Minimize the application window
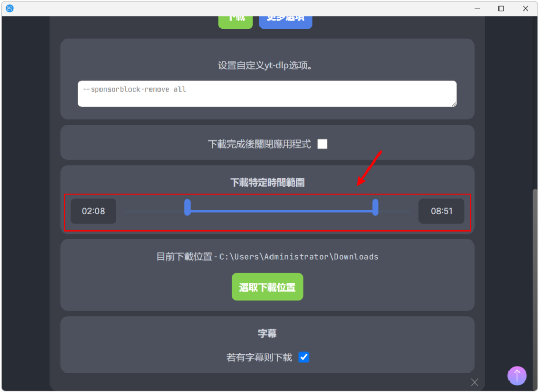 (477, 8)
